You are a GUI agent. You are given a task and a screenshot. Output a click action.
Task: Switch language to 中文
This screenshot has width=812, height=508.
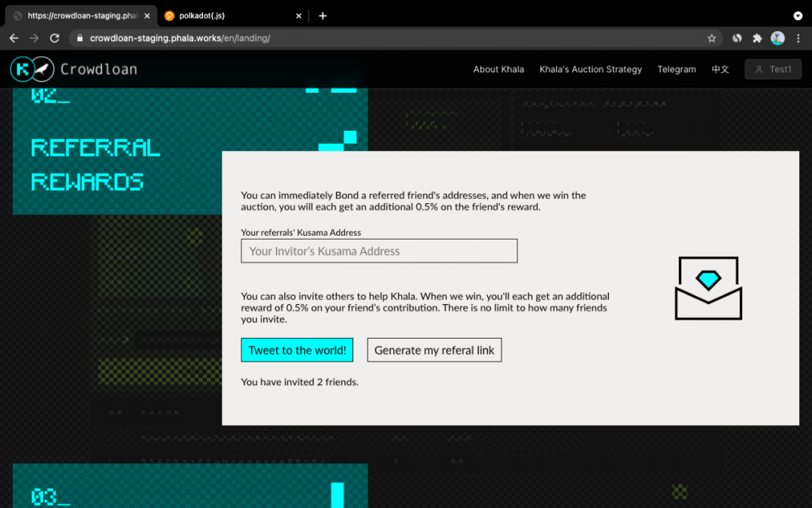coord(719,69)
